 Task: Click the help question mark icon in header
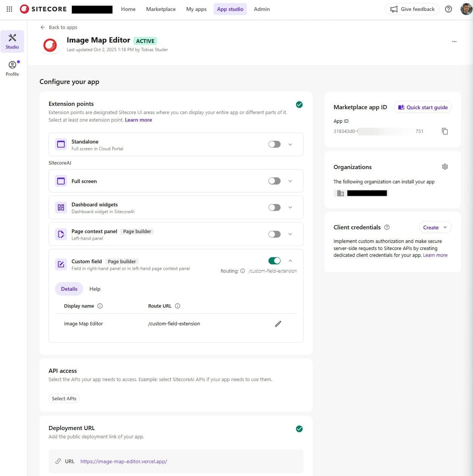pos(448,9)
